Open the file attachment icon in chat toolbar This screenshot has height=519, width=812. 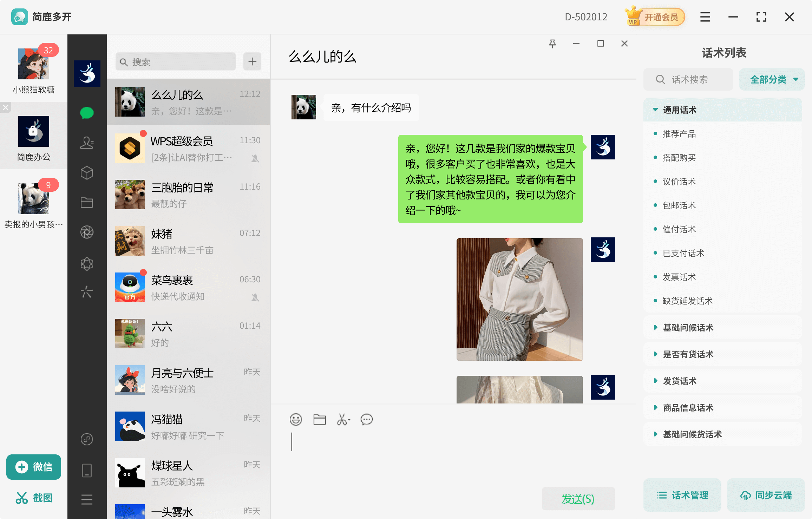(319, 419)
